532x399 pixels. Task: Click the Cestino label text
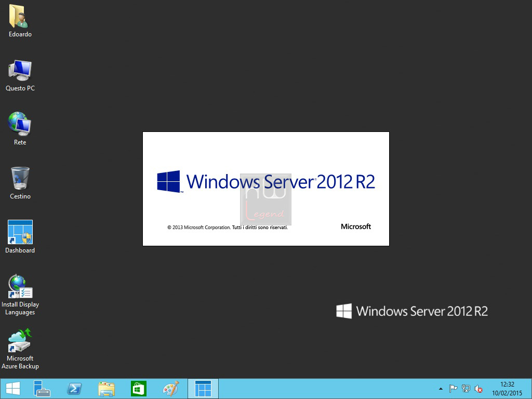(20, 196)
